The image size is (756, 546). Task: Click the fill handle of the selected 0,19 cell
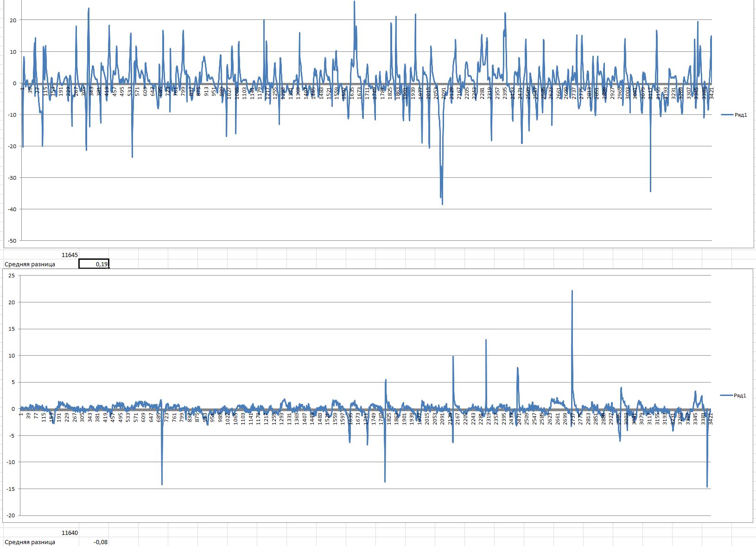point(109,268)
